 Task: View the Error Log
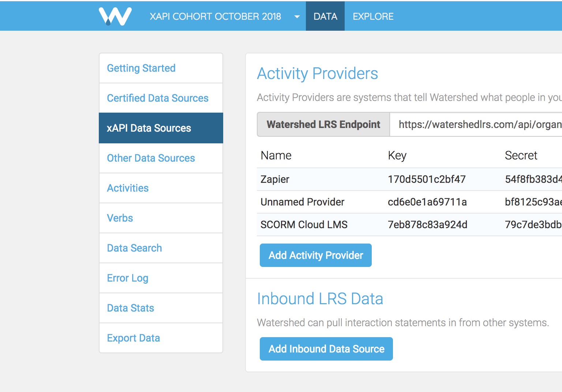127,278
